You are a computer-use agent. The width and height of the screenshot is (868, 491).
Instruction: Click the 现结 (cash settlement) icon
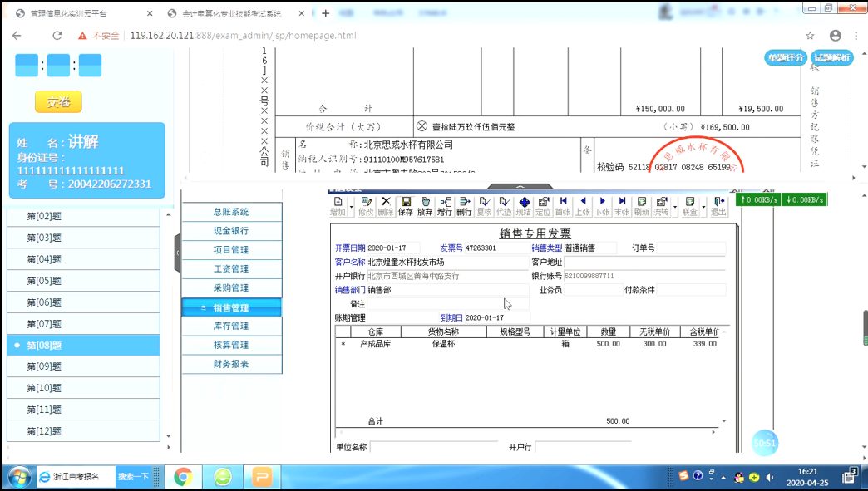click(524, 206)
